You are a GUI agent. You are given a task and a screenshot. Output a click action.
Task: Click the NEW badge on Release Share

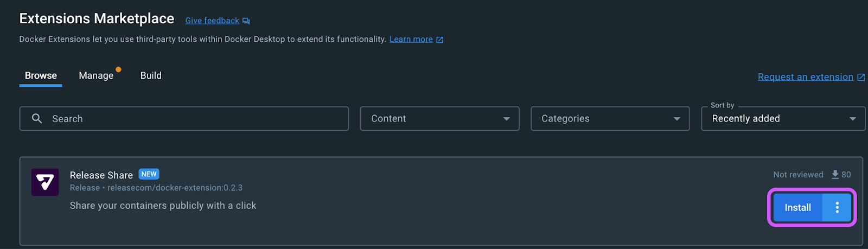149,174
